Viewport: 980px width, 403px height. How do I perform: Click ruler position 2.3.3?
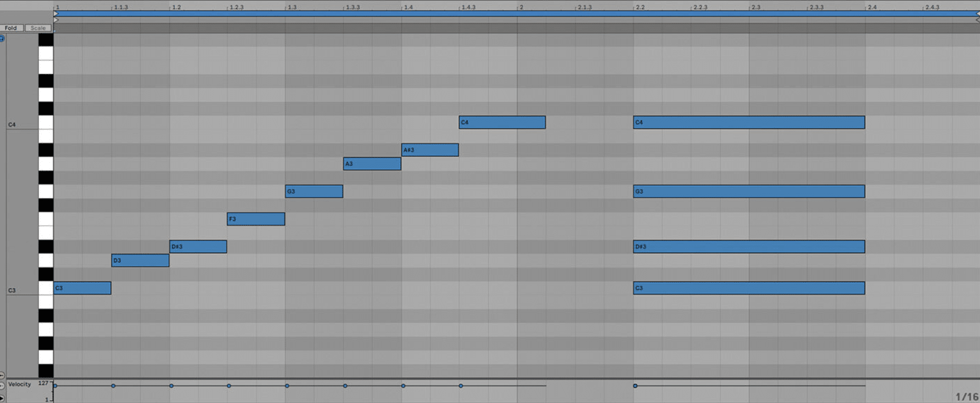click(x=816, y=7)
